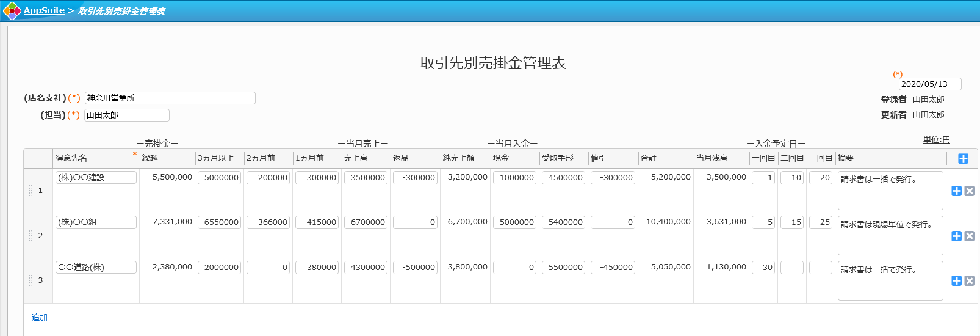This screenshot has width=980, height=336.
Task: Click the AppSuite logo icon
Action: (x=12, y=11)
